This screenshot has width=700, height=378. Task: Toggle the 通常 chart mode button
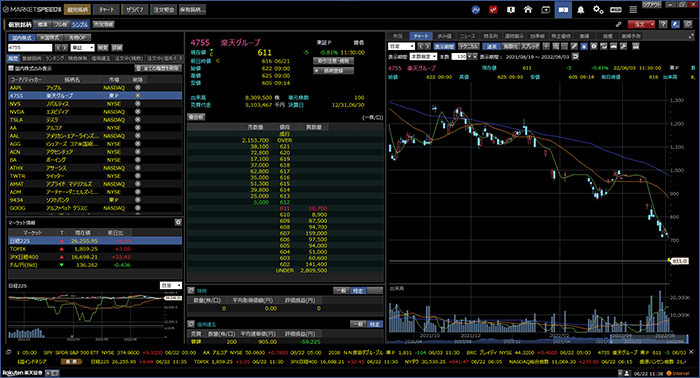[x=491, y=46]
